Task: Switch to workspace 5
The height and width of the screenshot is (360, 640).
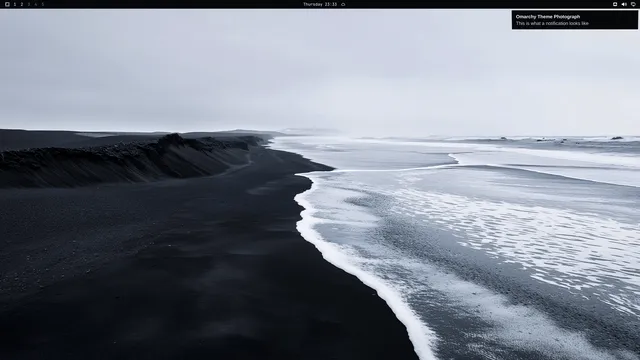Action: tap(43, 4)
